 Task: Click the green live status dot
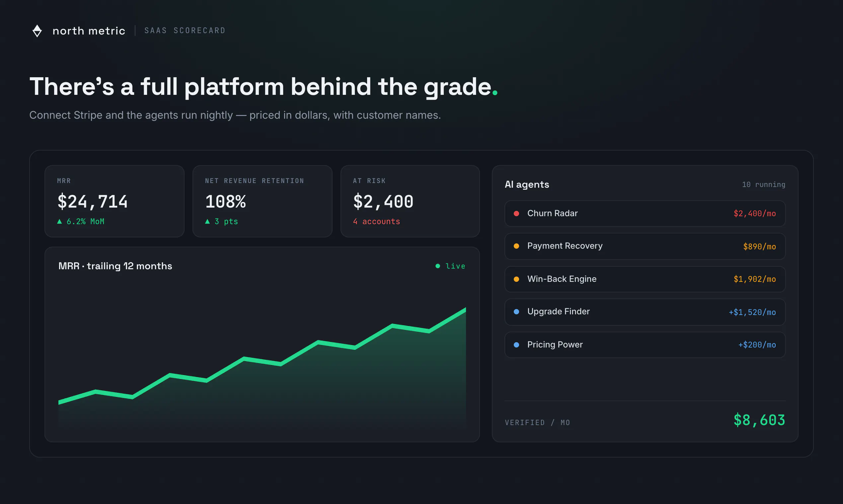click(438, 266)
